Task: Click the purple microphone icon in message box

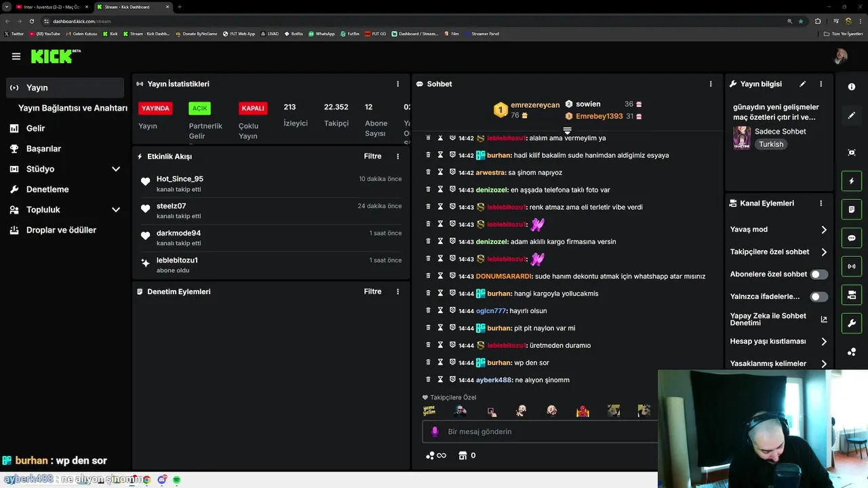Action: (435, 432)
